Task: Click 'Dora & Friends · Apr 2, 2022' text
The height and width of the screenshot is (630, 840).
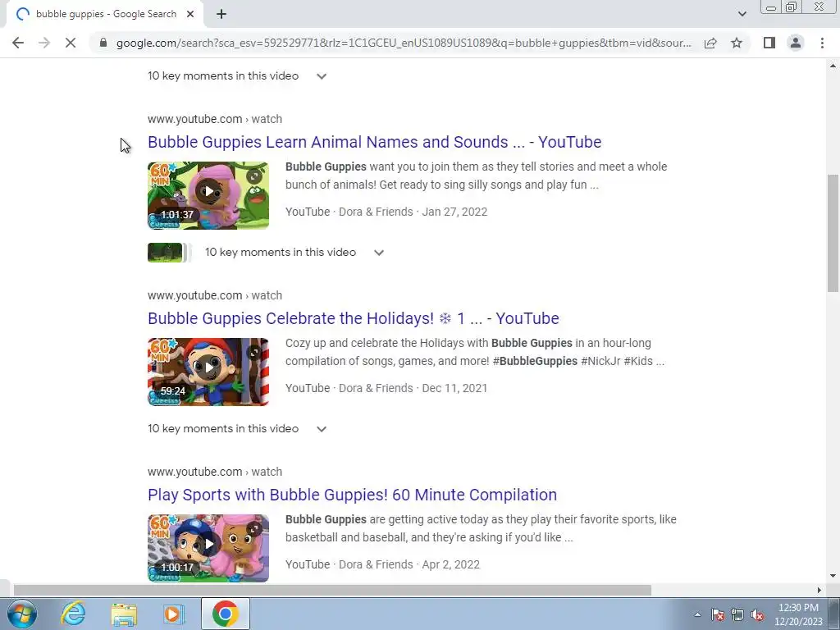Action: click(409, 564)
